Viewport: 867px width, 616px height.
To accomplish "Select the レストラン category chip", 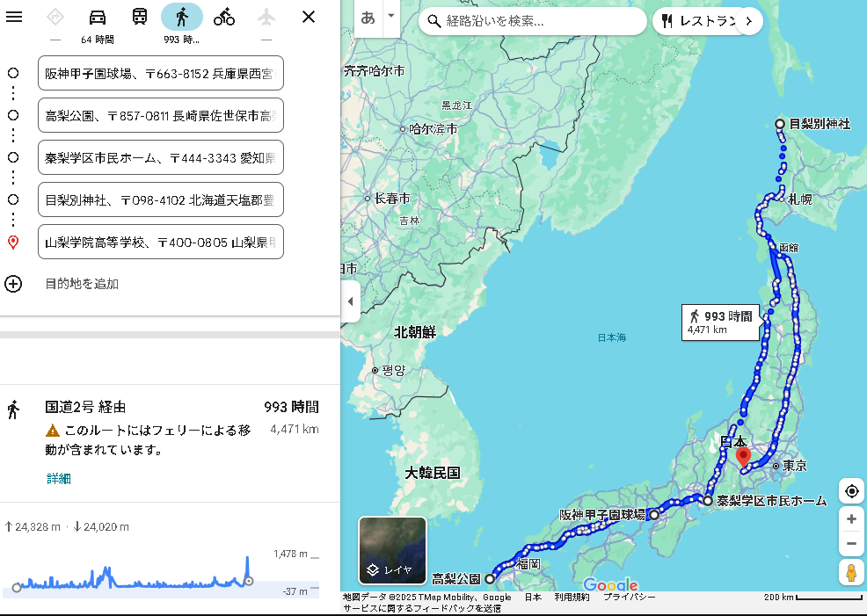I will coord(699,22).
